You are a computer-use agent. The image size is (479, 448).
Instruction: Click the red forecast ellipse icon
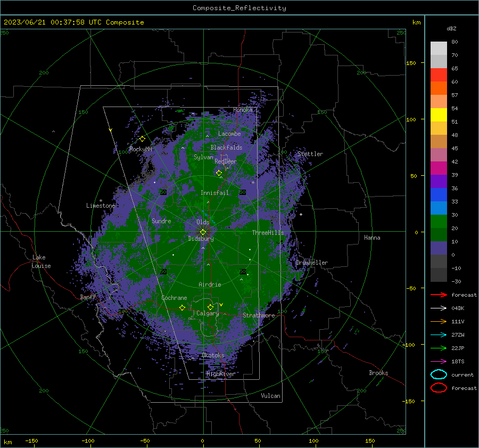439,388
